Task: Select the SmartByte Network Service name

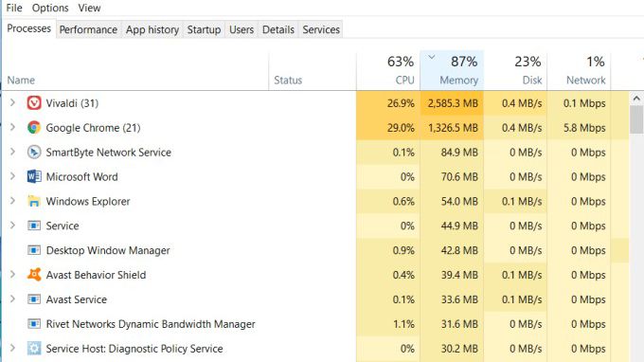Action: 108,153
